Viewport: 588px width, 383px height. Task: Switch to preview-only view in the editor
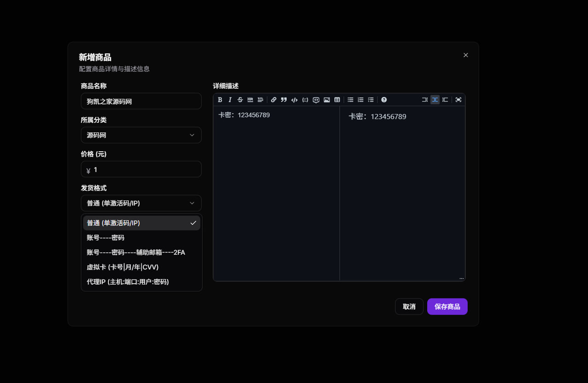[x=445, y=100]
